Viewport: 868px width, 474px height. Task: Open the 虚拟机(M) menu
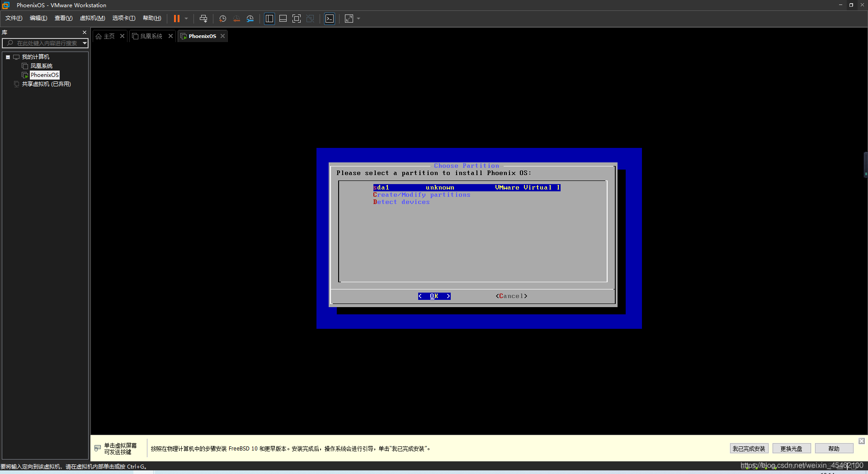[x=92, y=18]
